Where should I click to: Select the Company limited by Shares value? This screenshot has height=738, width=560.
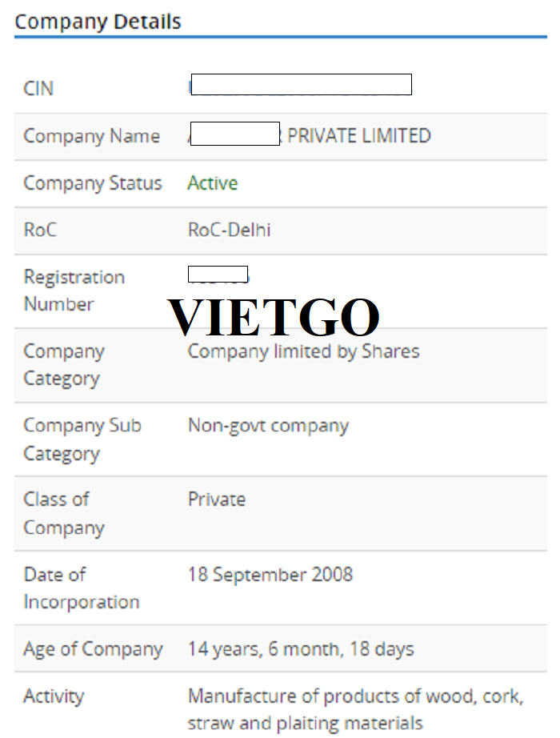(303, 351)
